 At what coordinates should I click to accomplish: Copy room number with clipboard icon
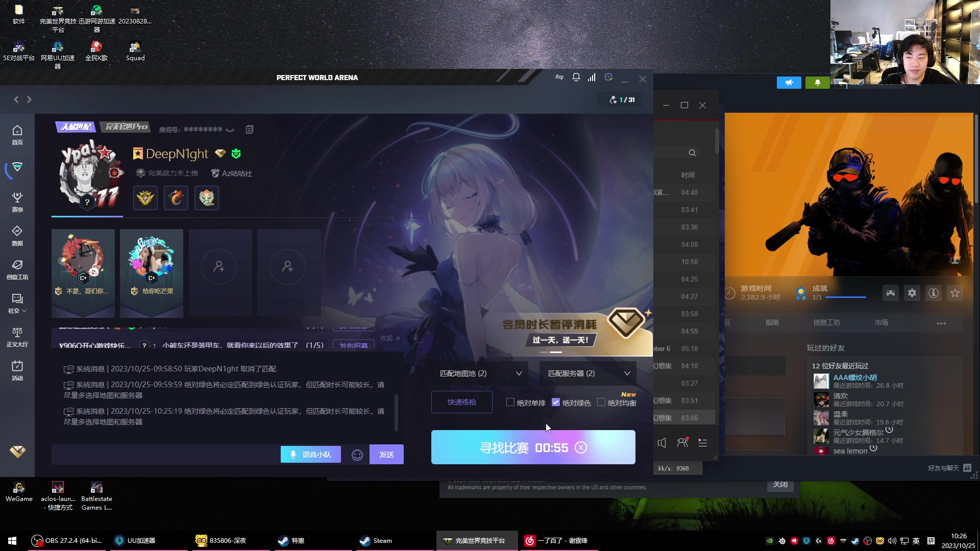pyautogui.click(x=249, y=130)
